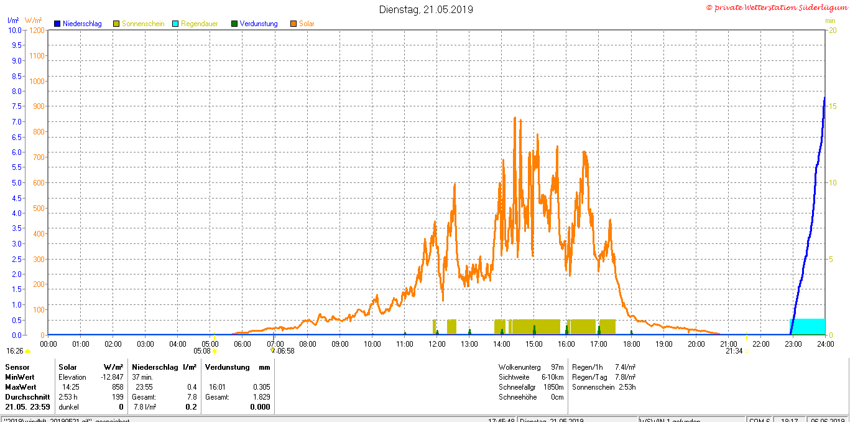This screenshot has width=868, height=422.
Task: Click the private Wetterstation Süderlügum copyright text
Action: pyautogui.click(x=777, y=7)
